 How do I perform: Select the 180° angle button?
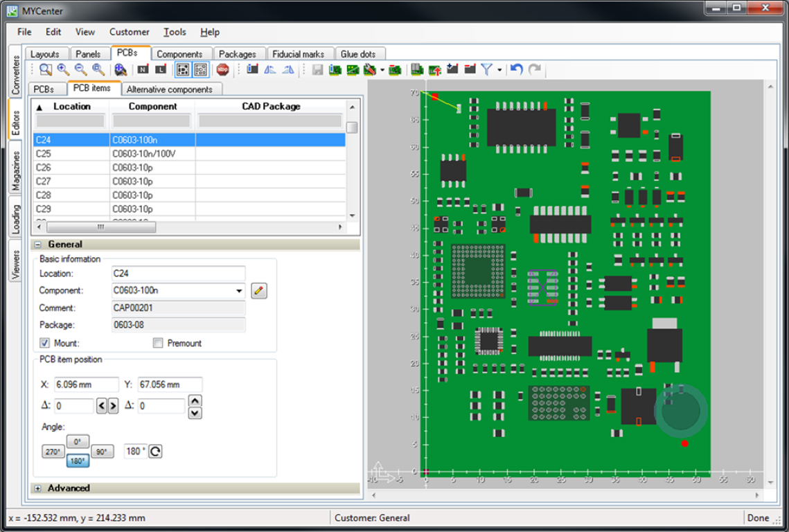coord(78,461)
